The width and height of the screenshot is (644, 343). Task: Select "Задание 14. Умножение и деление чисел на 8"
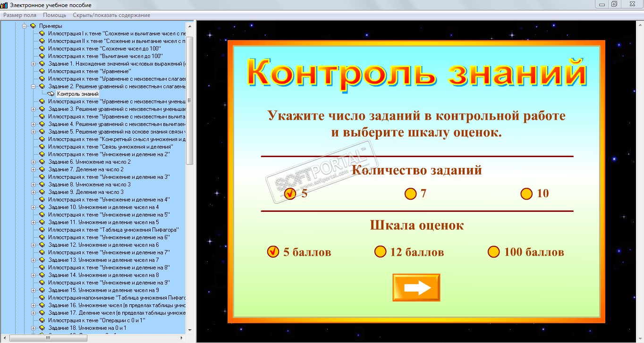[x=103, y=275]
